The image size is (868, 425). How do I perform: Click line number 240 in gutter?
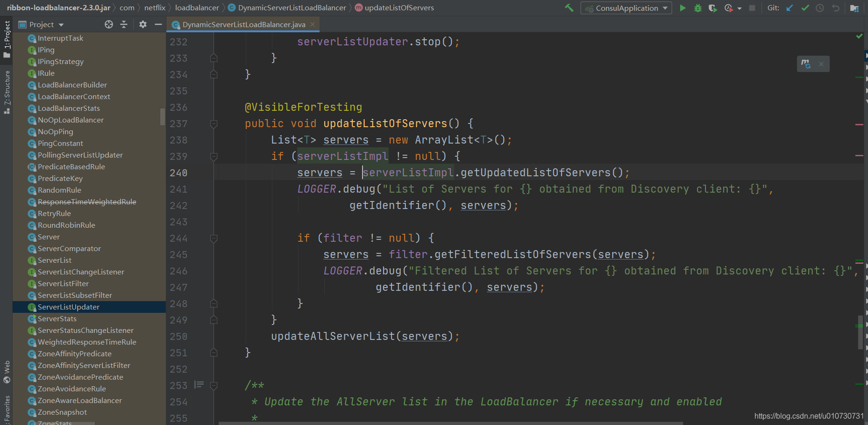point(178,173)
